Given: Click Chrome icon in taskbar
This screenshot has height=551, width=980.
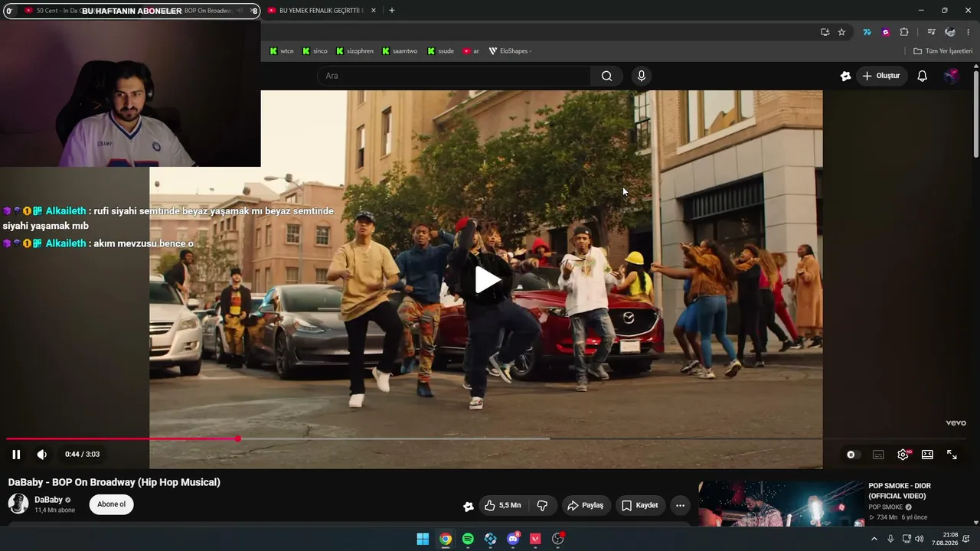Looking at the screenshot, I should (445, 539).
